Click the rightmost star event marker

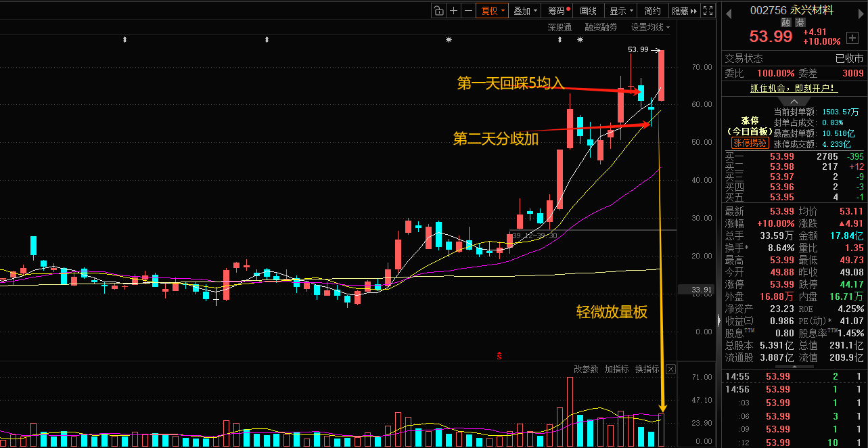point(580,41)
